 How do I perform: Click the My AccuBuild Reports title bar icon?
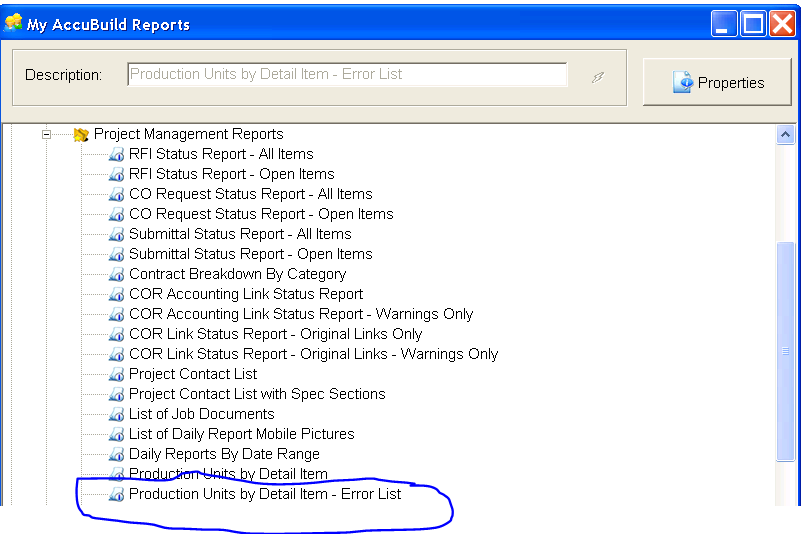[13, 23]
